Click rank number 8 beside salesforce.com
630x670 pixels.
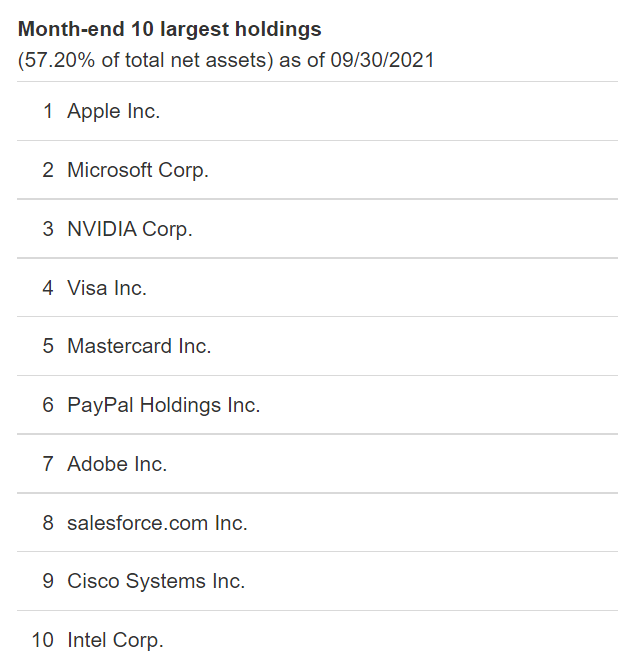(48, 523)
